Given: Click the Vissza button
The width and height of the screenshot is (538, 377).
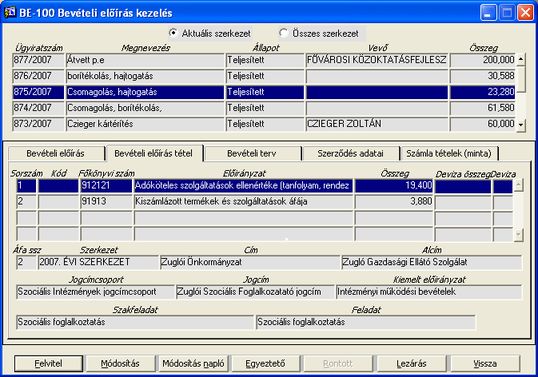Looking at the screenshot, I should click(485, 363).
